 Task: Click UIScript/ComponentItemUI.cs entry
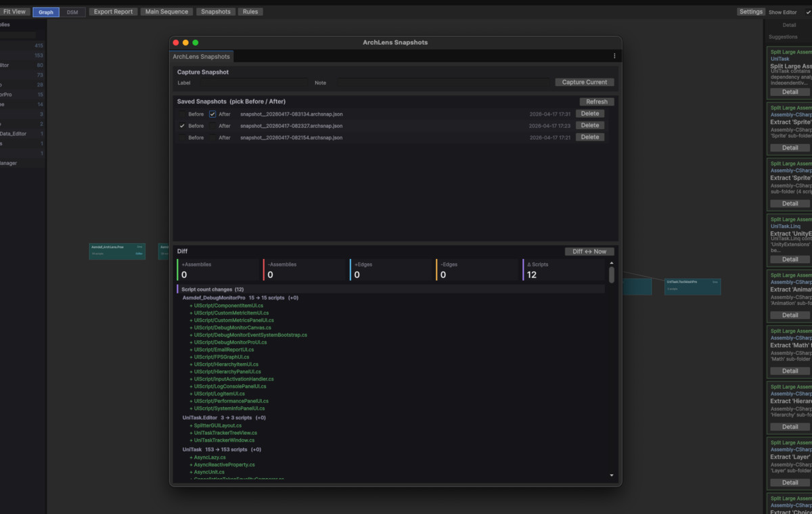227,306
